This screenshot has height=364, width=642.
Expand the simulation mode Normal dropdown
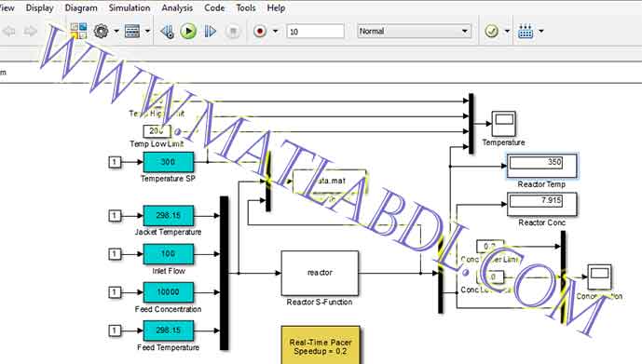[415, 31]
